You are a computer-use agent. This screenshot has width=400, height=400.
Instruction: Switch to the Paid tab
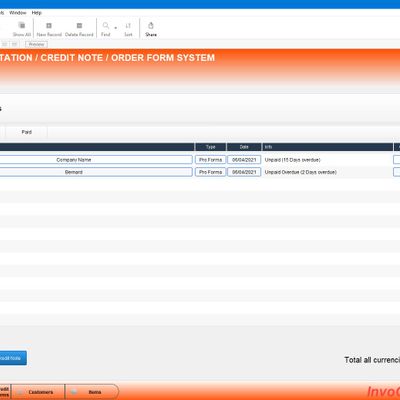(27, 132)
